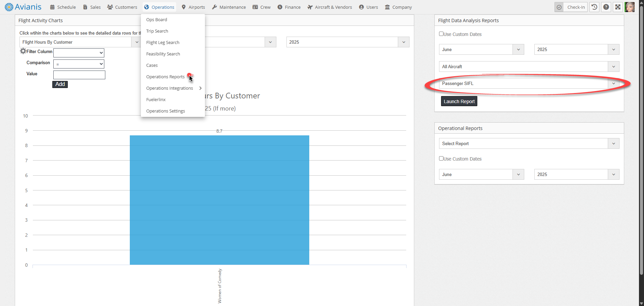Screen dimensions: 644x306
Task: Click the filter gear icon
Action: pyautogui.click(x=23, y=51)
